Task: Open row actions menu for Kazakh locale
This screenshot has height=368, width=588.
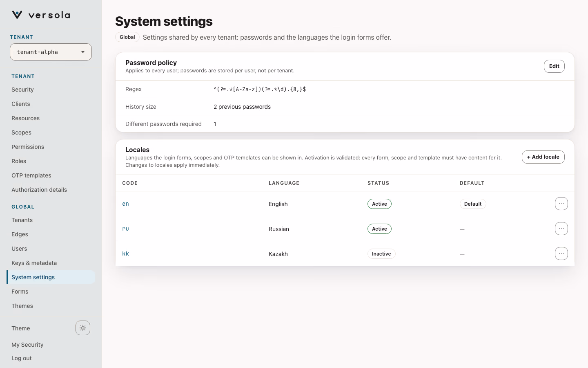Action: click(x=561, y=254)
